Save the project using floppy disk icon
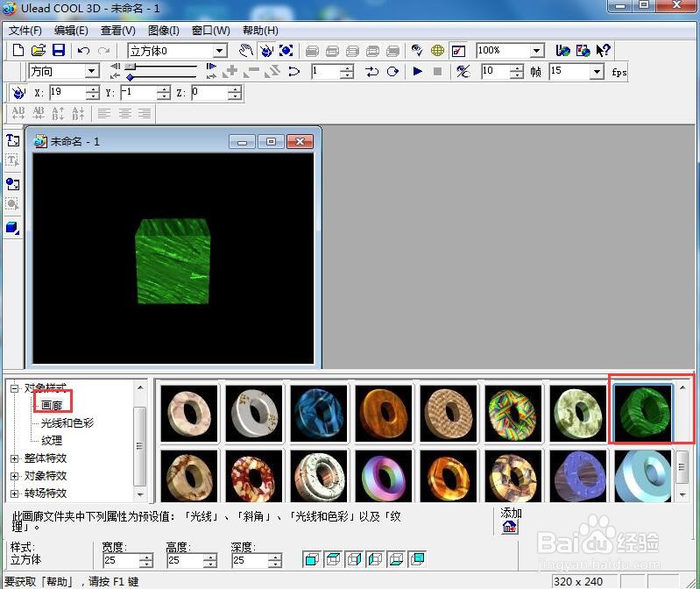 pos(59,50)
